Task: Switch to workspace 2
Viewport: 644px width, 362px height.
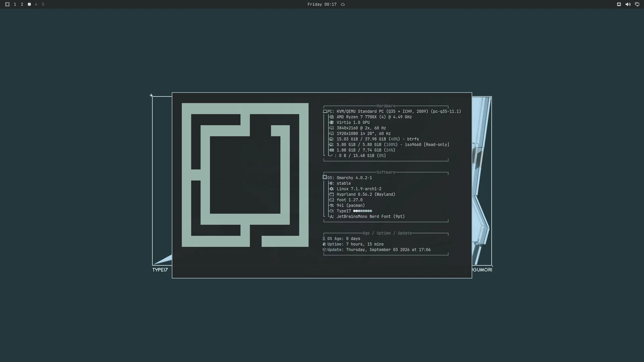Action: [22, 4]
